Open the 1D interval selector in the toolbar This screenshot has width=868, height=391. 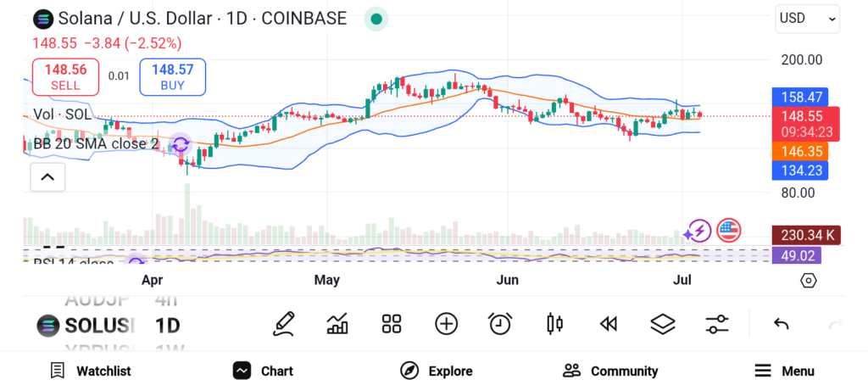pyautogui.click(x=167, y=325)
